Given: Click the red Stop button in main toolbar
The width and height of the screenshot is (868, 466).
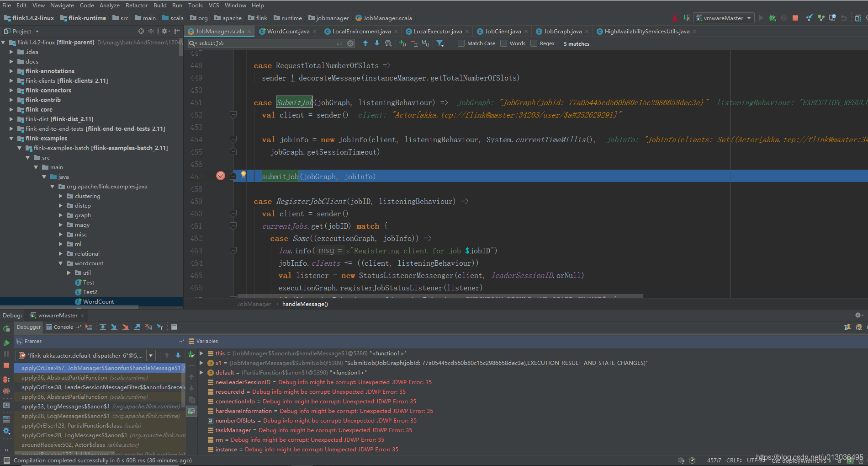Looking at the screenshot, I should 795,18.
